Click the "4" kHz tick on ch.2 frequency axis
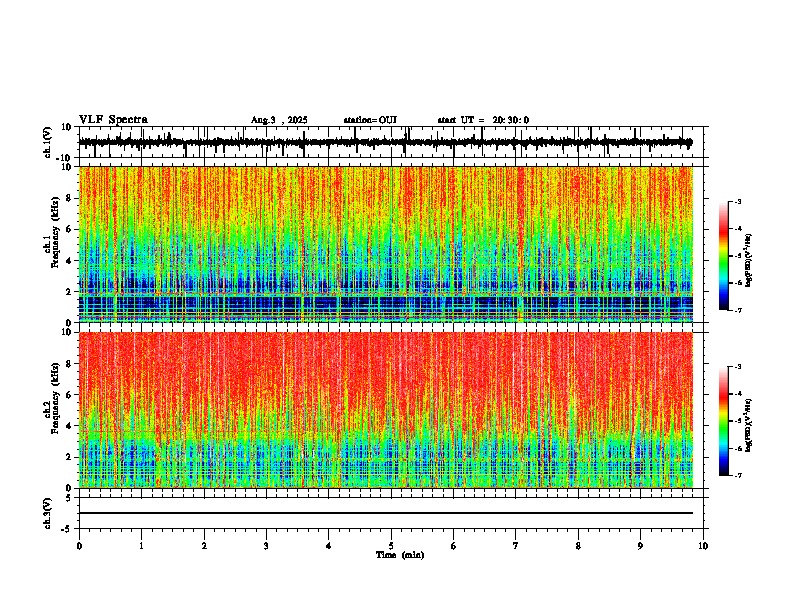The width and height of the screenshot is (792, 612). (70, 426)
